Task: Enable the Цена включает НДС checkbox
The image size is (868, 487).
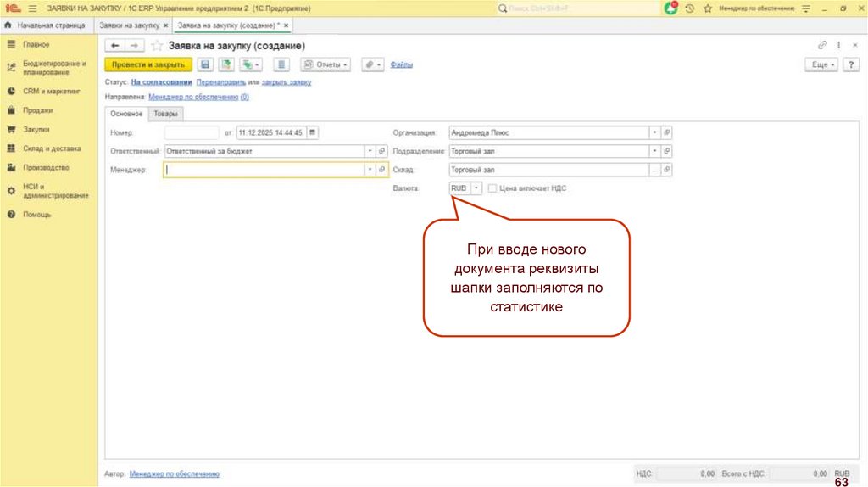Action: point(492,188)
